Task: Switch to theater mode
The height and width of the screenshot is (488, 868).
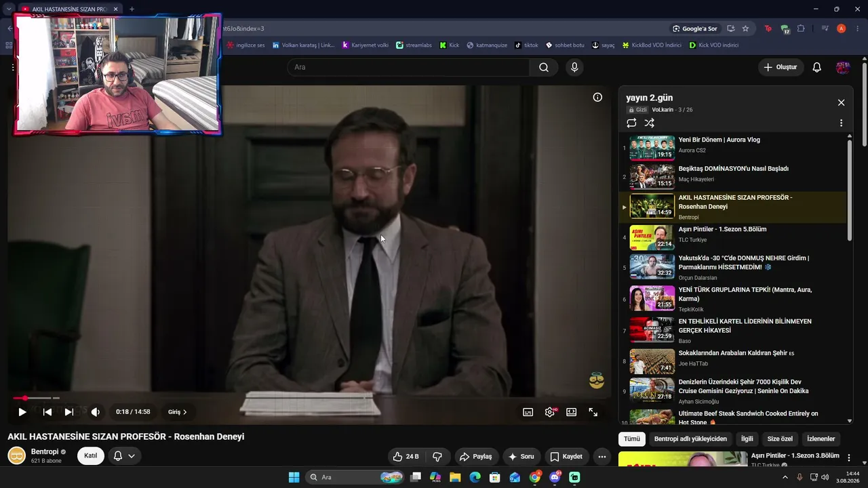Action: (572, 411)
